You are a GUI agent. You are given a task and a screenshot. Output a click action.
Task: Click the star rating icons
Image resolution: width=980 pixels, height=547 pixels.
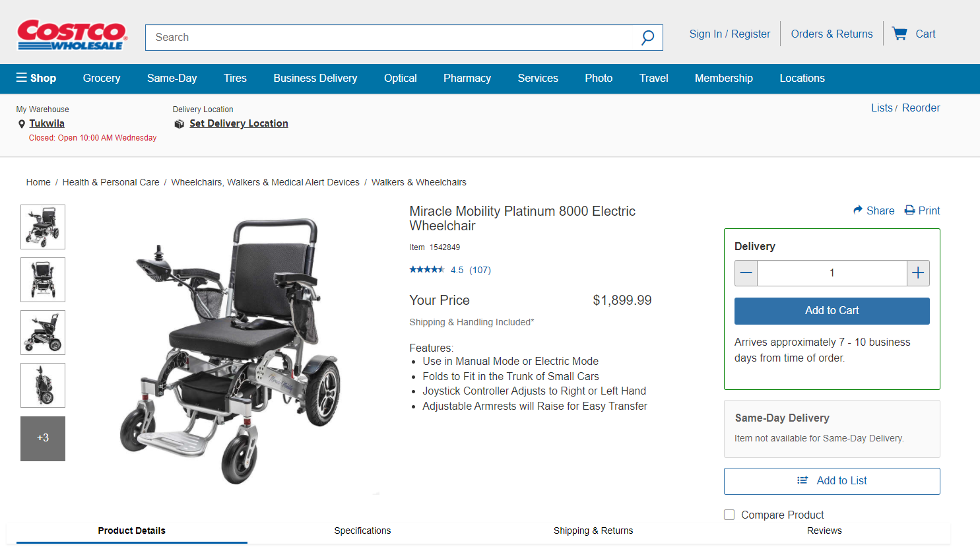point(427,269)
